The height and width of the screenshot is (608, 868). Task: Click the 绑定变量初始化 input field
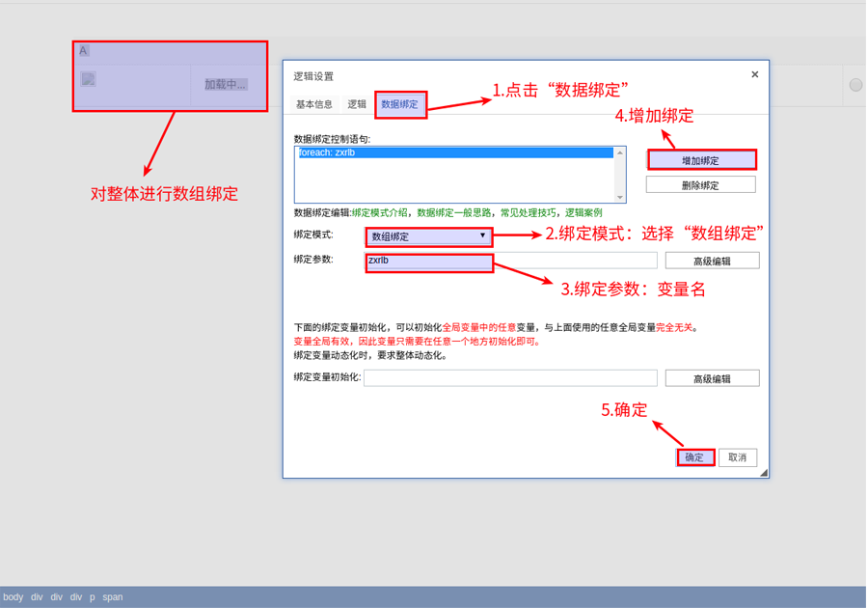point(510,378)
